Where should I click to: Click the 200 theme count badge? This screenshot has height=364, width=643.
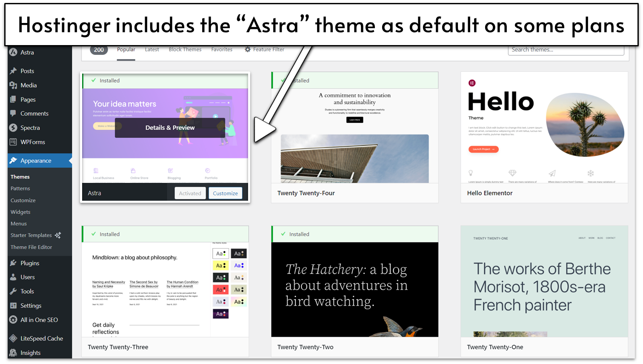click(99, 50)
